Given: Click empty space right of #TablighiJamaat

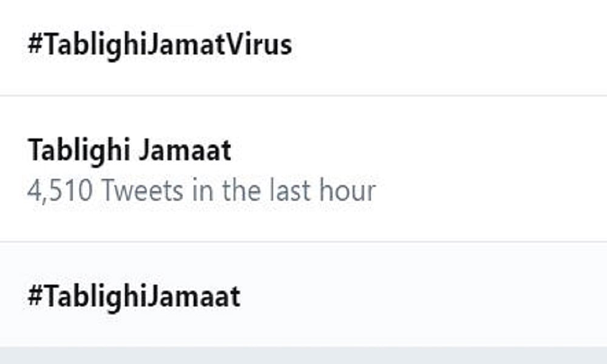Looking at the screenshot, I should click(x=425, y=297).
